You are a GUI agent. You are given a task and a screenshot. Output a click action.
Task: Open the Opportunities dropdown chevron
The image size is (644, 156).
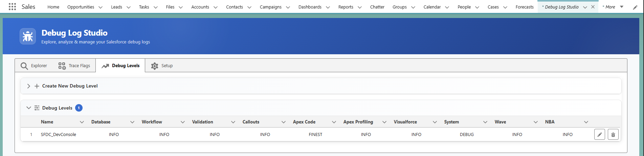tap(101, 7)
